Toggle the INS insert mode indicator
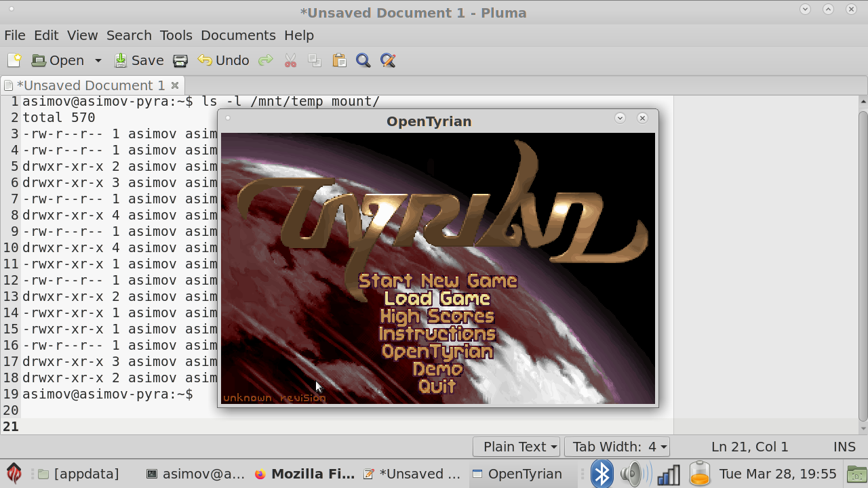 (x=844, y=447)
